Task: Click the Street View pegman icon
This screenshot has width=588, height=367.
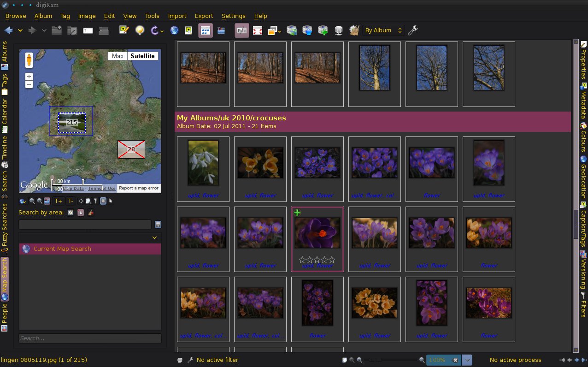Action: point(29,60)
